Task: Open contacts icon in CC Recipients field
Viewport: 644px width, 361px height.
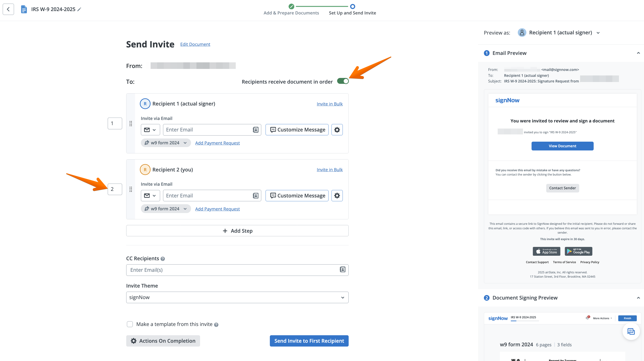Action: click(342, 270)
